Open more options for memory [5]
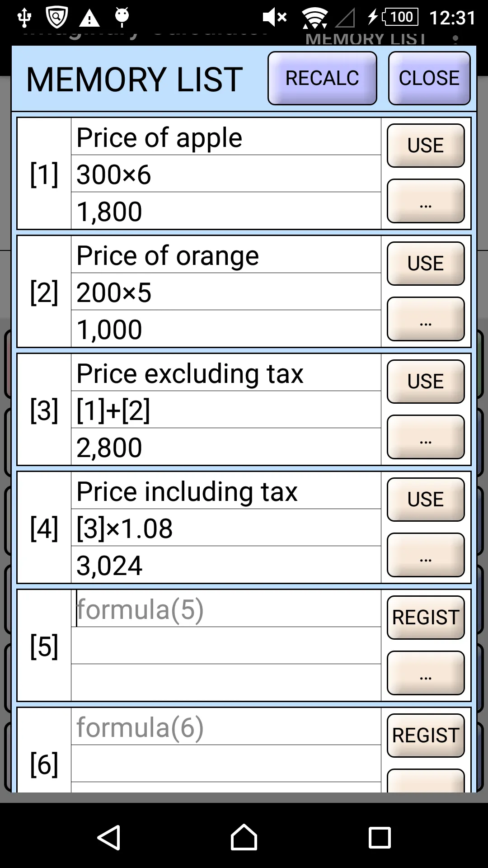This screenshot has width=488, height=868. [x=426, y=673]
